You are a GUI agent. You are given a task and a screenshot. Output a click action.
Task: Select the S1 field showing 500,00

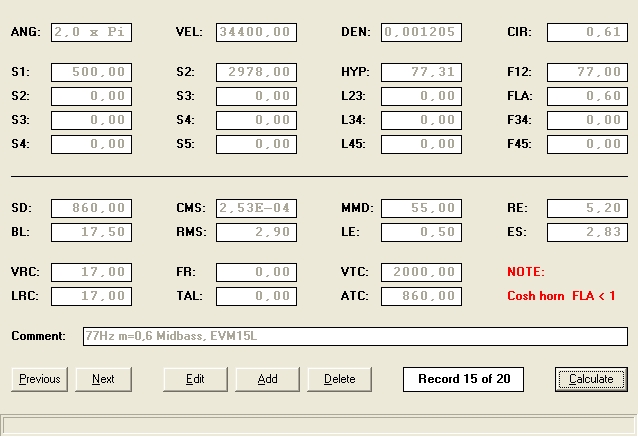pos(91,72)
